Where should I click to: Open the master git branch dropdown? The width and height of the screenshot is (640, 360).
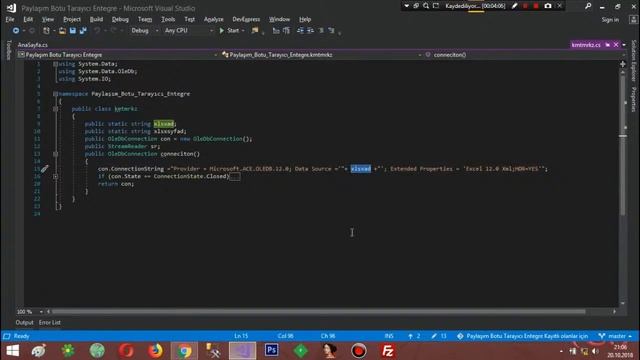pyautogui.click(x=616, y=336)
